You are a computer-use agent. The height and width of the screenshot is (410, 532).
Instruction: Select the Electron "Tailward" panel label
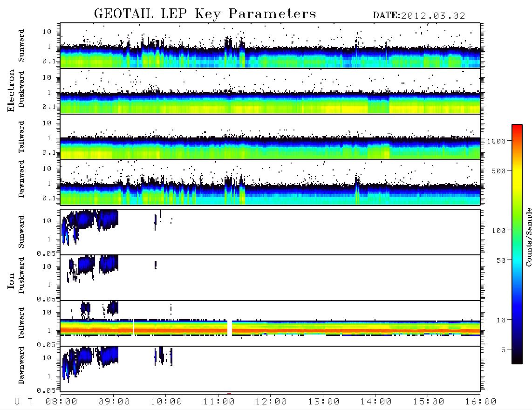21,137
